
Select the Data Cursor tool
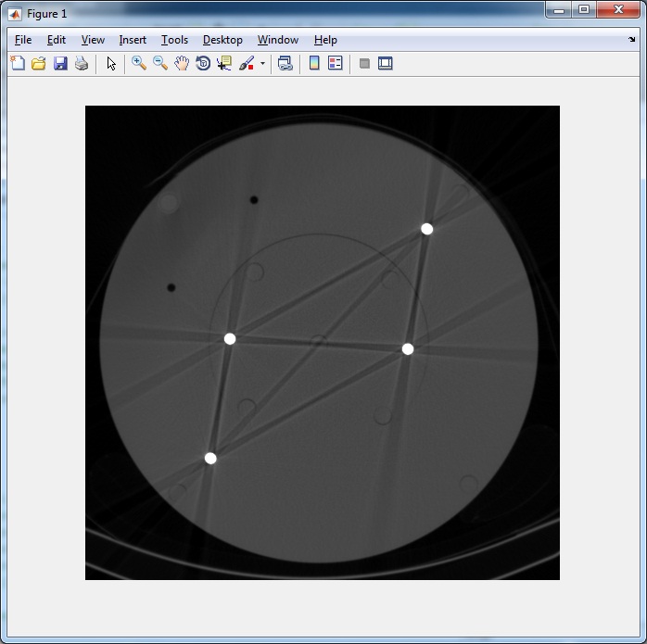(224, 64)
